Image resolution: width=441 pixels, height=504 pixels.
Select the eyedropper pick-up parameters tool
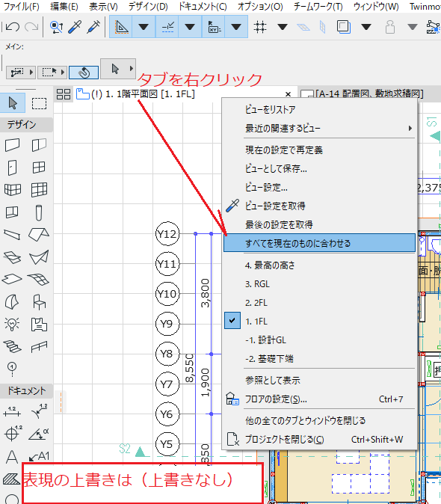(x=75, y=27)
